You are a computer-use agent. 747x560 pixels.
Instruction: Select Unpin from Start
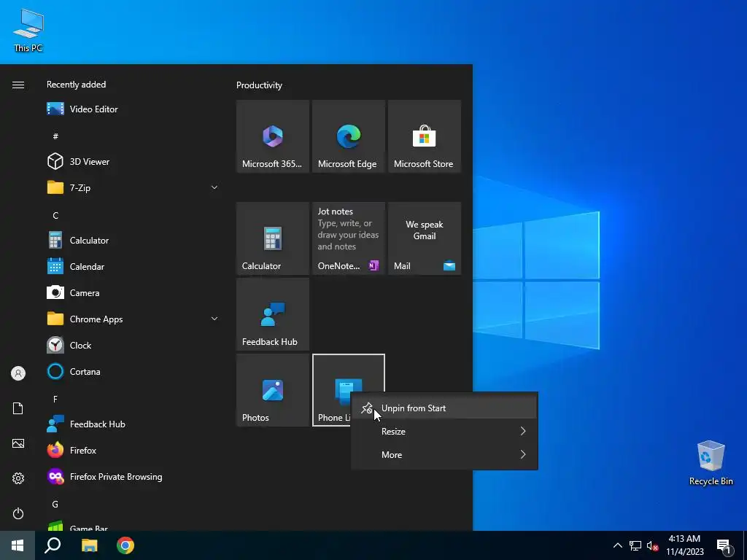pos(444,408)
